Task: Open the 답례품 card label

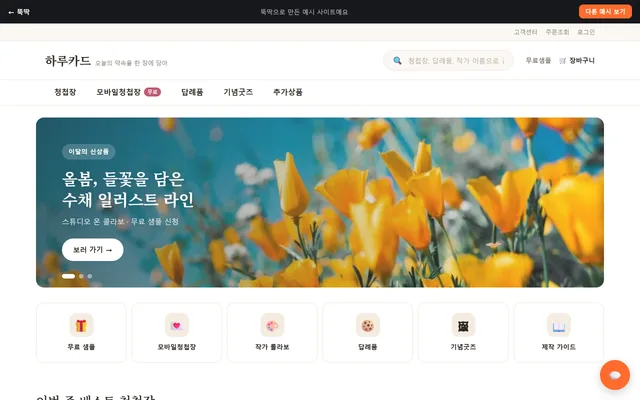Action: [368, 347]
